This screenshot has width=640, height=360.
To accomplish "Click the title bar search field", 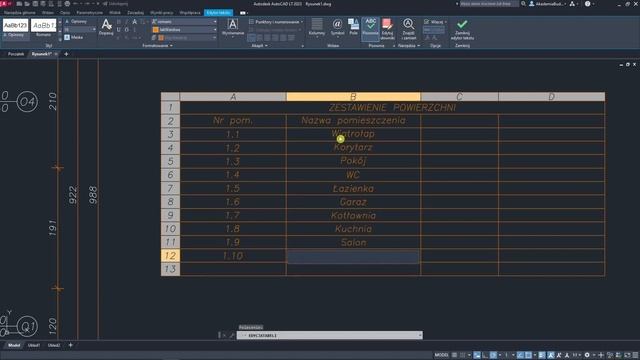I will point(489,4).
